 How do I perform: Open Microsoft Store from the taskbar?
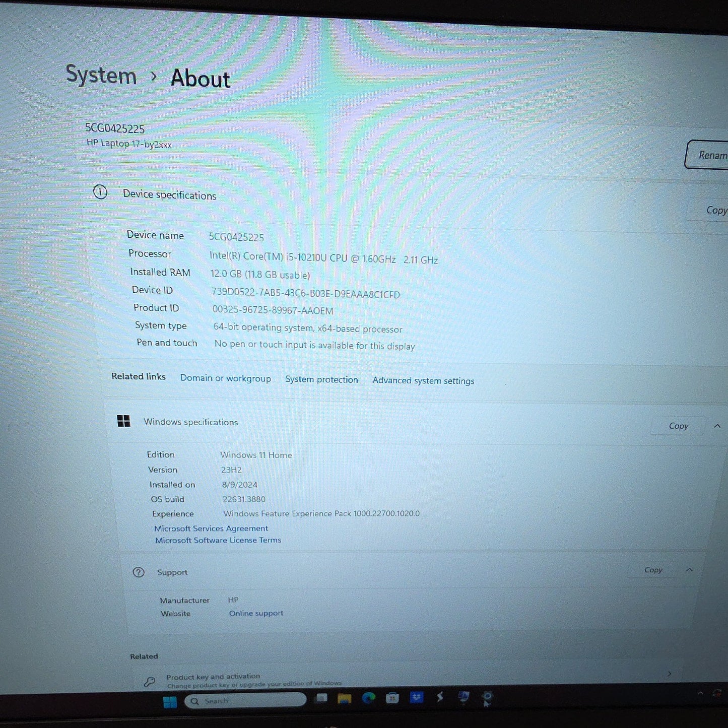392,698
